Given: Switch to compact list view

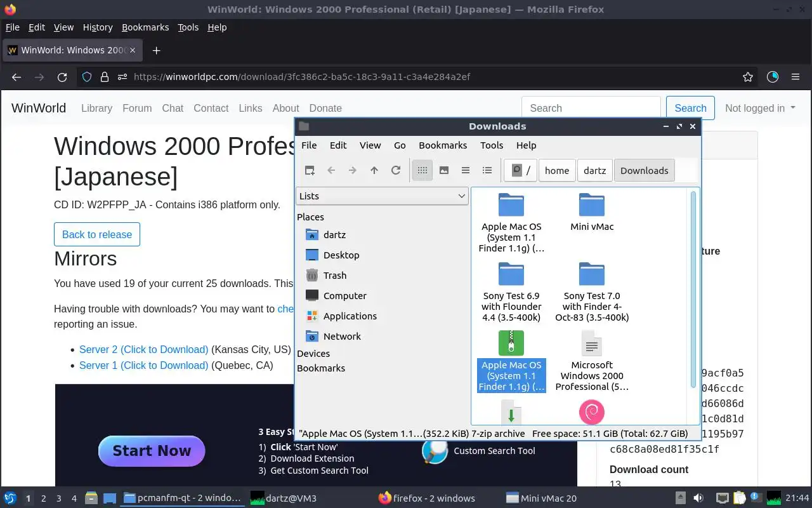Looking at the screenshot, I should pyautogui.click(x=466, y=170).
